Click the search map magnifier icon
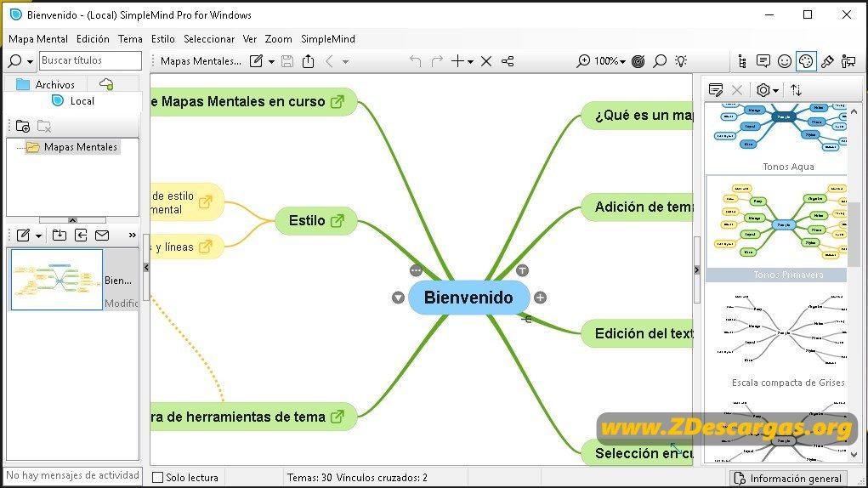 coord(660,61)
